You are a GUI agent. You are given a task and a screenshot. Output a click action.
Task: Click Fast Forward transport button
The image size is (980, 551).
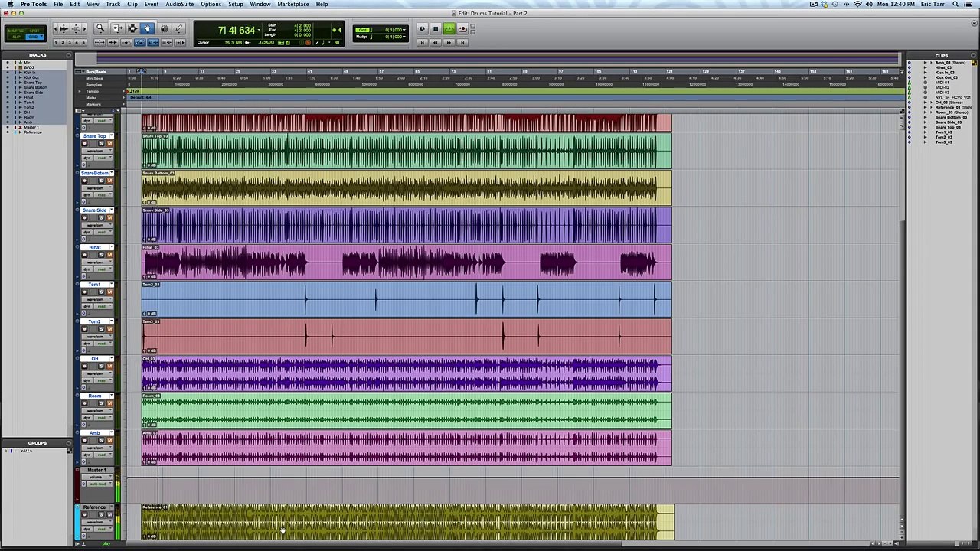tap(449, 43)
